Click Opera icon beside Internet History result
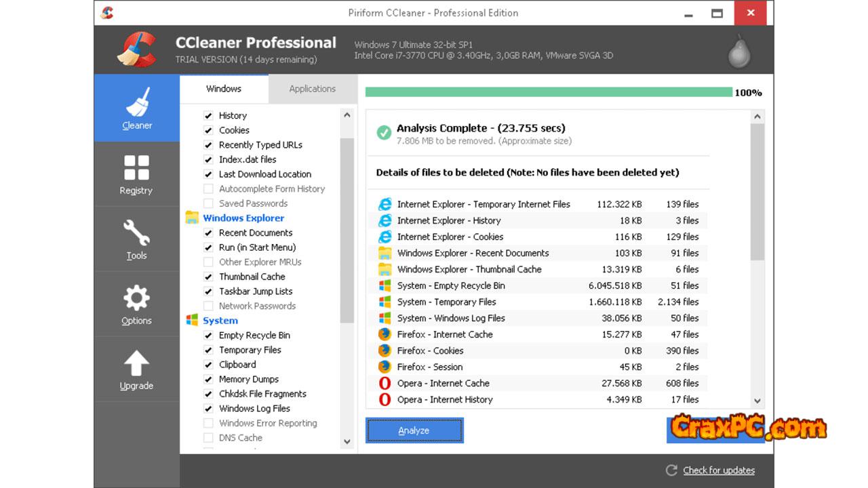Screen dimensions: 868x488 tap(384, 399)
